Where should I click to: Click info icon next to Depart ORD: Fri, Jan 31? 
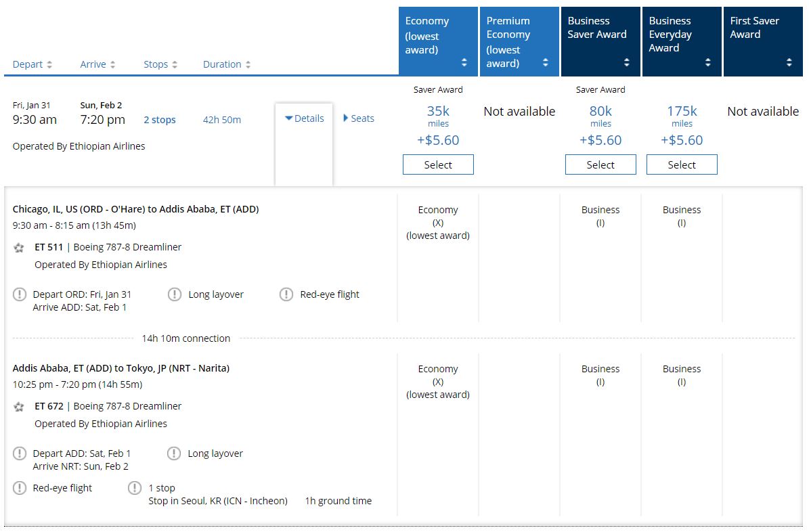20,294
